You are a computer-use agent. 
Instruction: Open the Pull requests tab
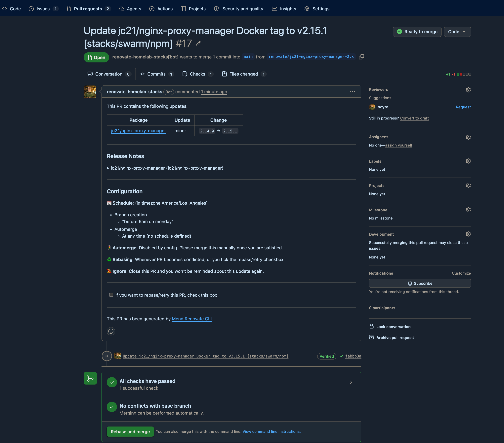pos(89,9)
